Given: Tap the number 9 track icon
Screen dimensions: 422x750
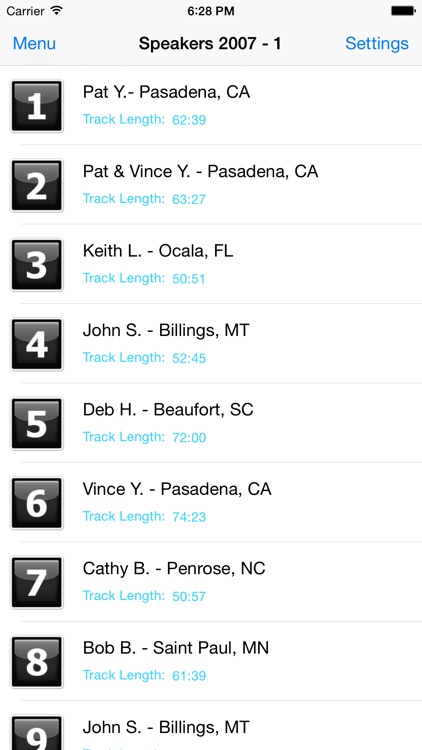Looking at the screenshot, I should 37,733.
